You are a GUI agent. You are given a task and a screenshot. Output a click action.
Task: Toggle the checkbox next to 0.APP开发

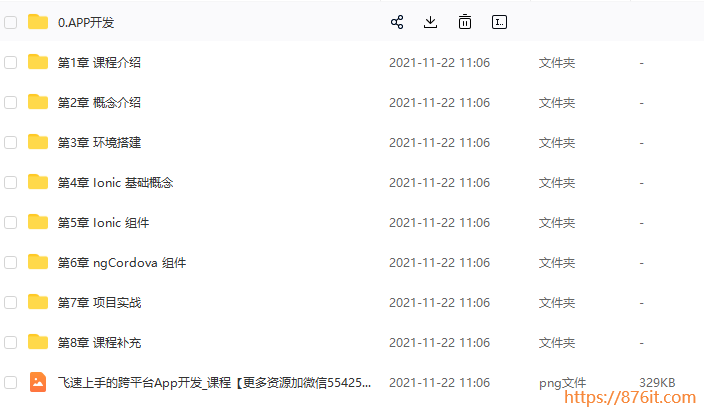11,22
